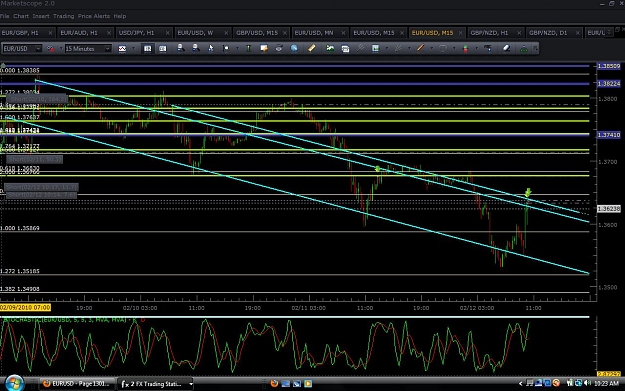Open the toolbar overflow options button
This screenshot has height=391, width=625.
coord(535,49)
